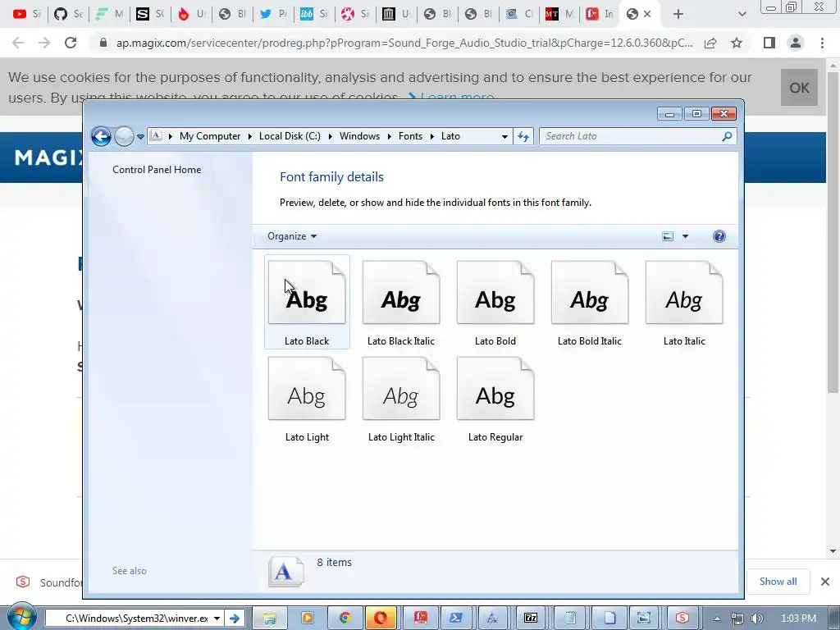Refresh the Lato folder view
This screenshot has height=630, width=840.
[x=523, y=137]
